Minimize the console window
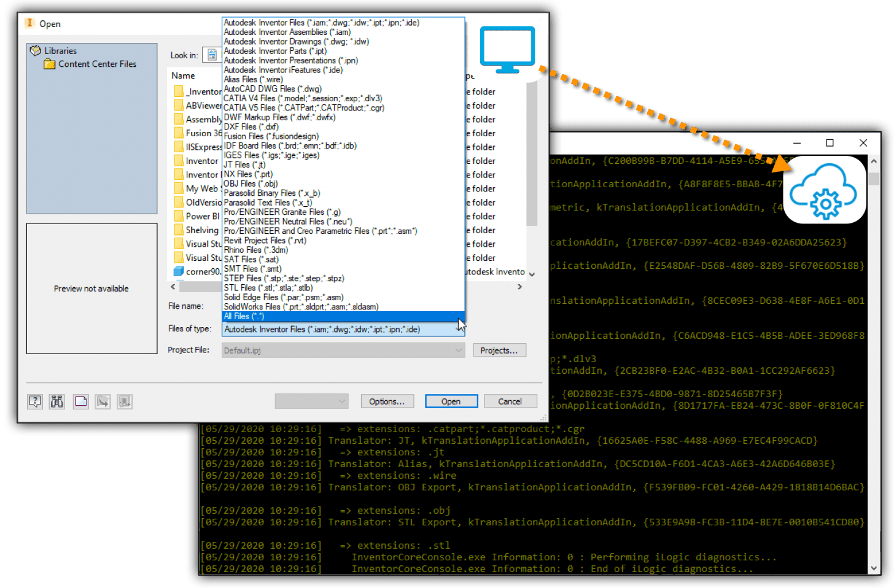Viewport: 894px width, 588px height. (x=796, y=143)
